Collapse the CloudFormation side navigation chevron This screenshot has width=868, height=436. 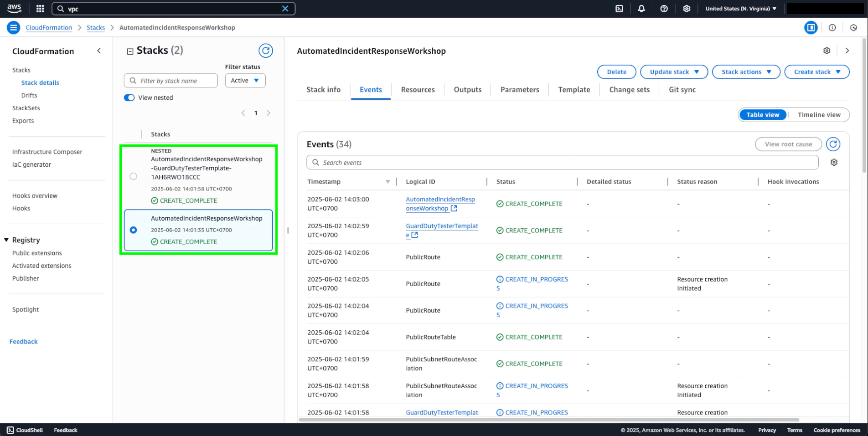[99, 51]
